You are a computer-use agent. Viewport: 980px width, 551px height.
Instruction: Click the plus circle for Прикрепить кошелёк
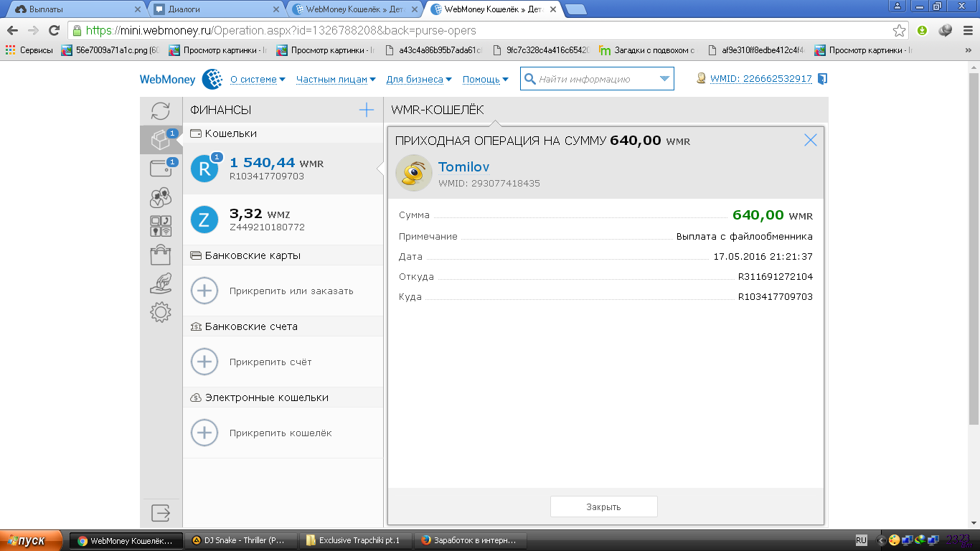point(204,433)
